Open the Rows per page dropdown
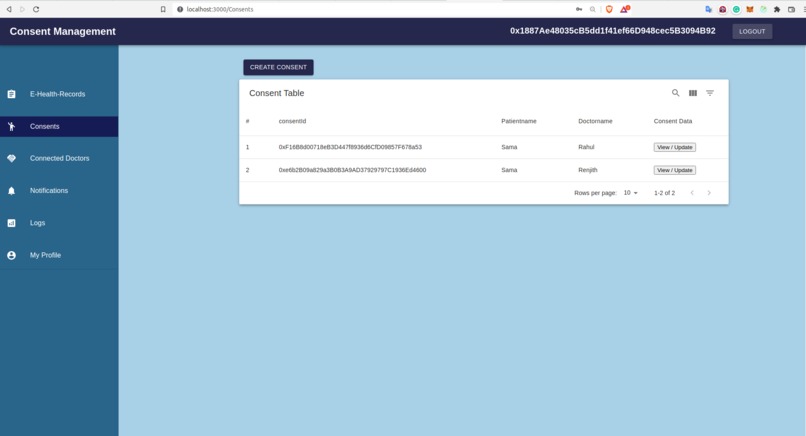Image resolution: width=806 pixels, height=436 pixels. tap(631, 193)
